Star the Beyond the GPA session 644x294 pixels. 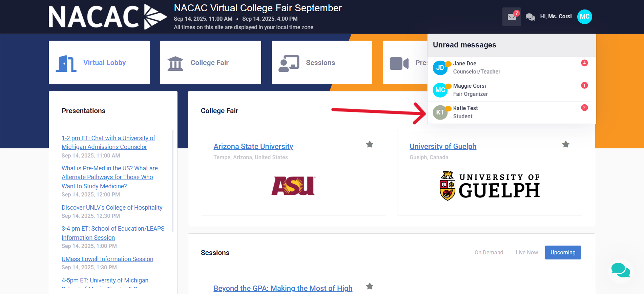click(370, 286)
